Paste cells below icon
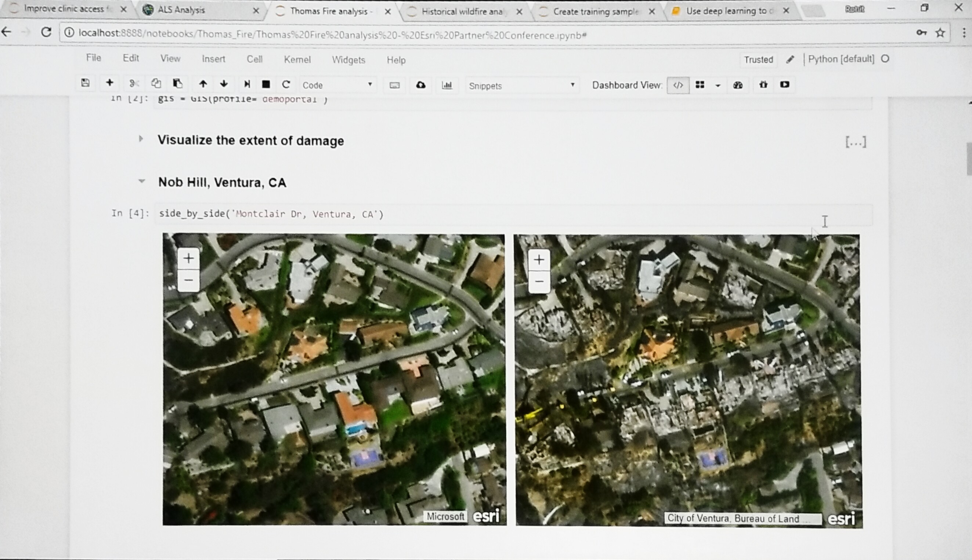This screenshot has height=560, width=972. point(177,83)
